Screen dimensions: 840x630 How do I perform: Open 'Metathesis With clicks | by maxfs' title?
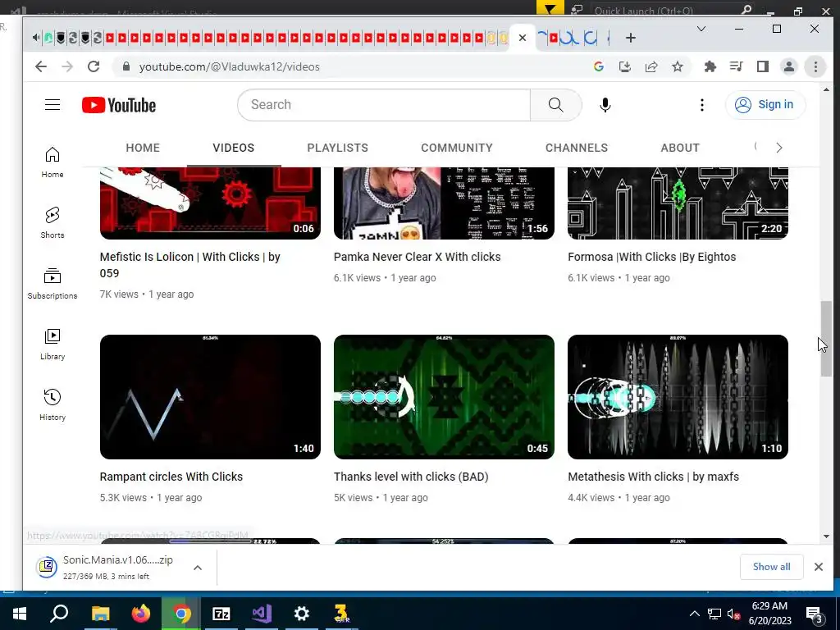(x=653, y=477)
